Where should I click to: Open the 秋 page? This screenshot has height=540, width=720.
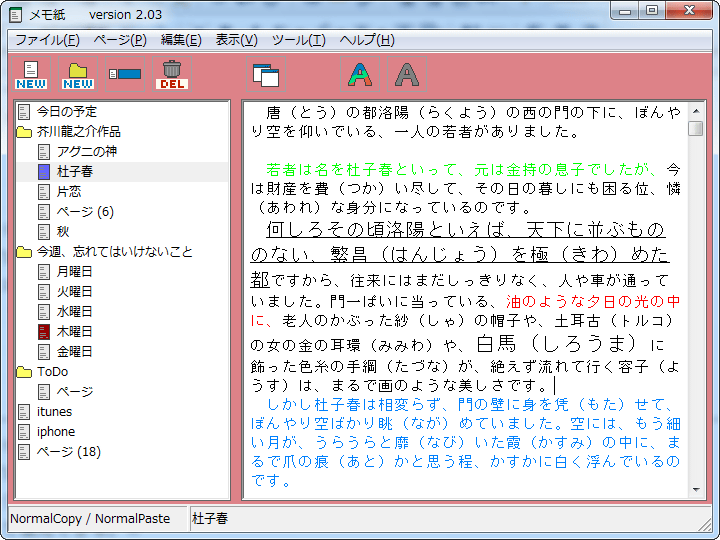63,231
